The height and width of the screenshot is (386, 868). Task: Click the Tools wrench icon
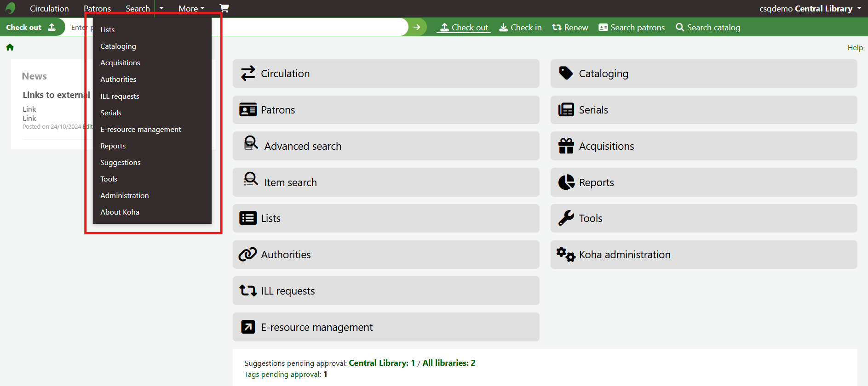[566, 218]
